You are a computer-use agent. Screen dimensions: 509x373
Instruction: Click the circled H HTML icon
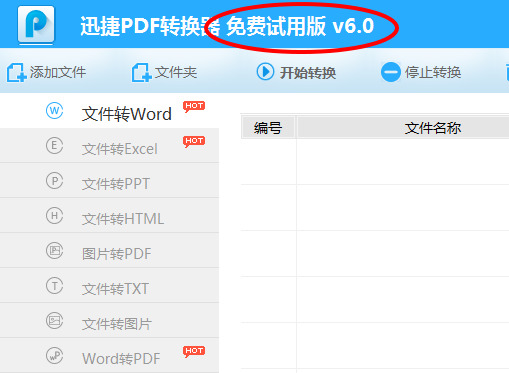point(54,216)
